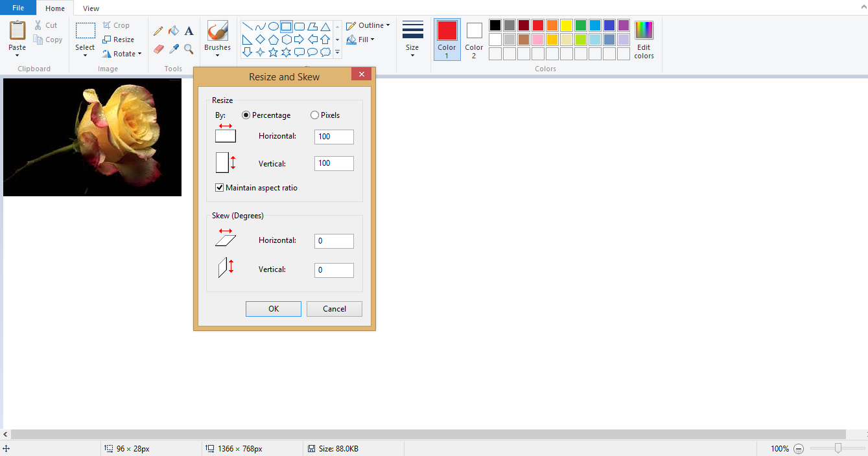Open Edit colors palette
This screenshot has height=456, width=868.
point(644,40)
